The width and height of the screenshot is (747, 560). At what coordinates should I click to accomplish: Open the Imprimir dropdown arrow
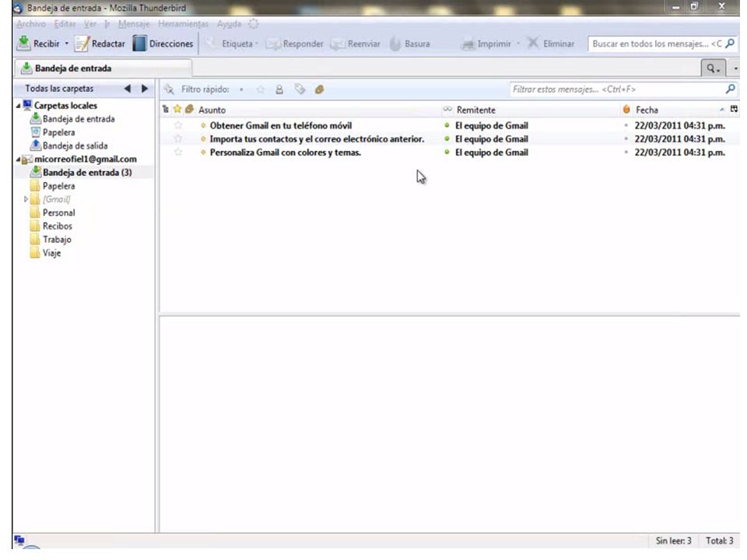click(x=518, y=44)
